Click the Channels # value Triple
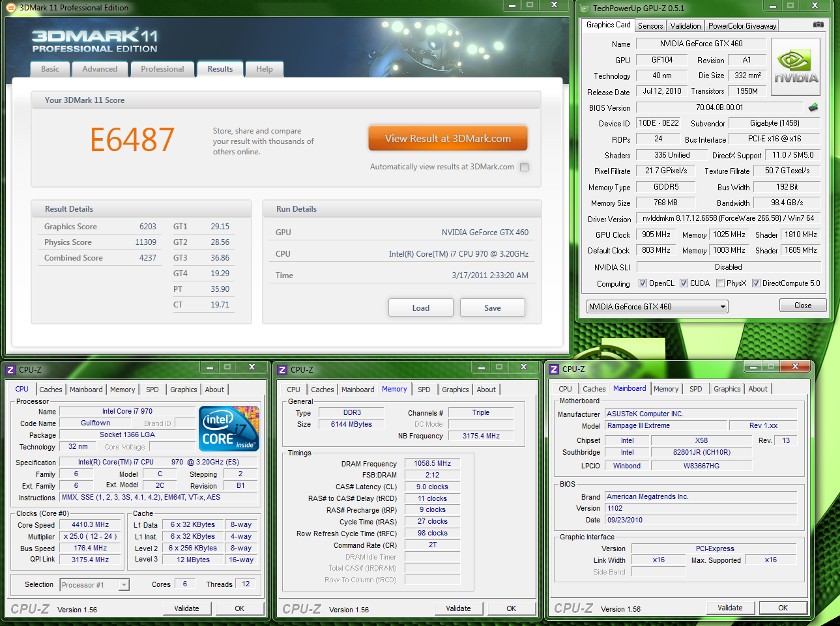The width and height of the screenshot is (840, 626). coord(481,412)
